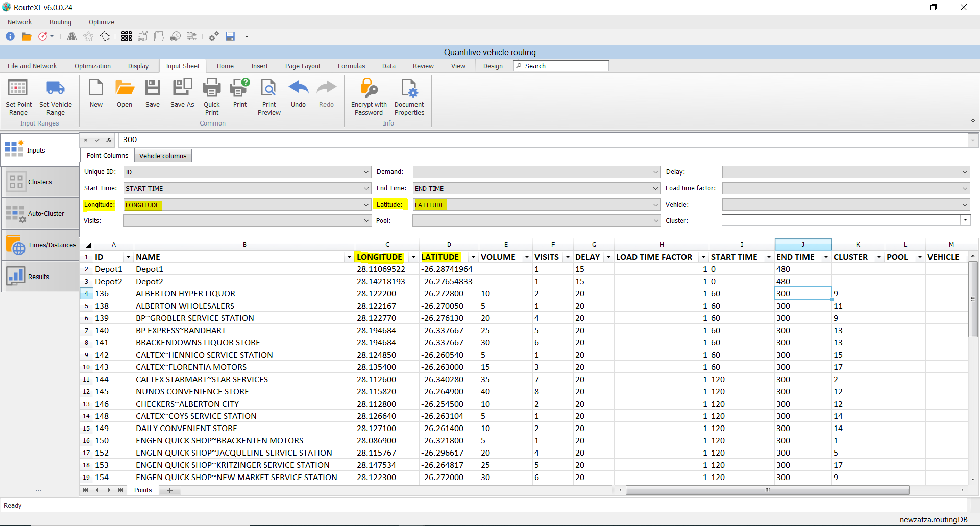Click Encrypt with Password
The width and height of the screenshot is (980, 526).
pyautogui.click(x=369, y=97)
